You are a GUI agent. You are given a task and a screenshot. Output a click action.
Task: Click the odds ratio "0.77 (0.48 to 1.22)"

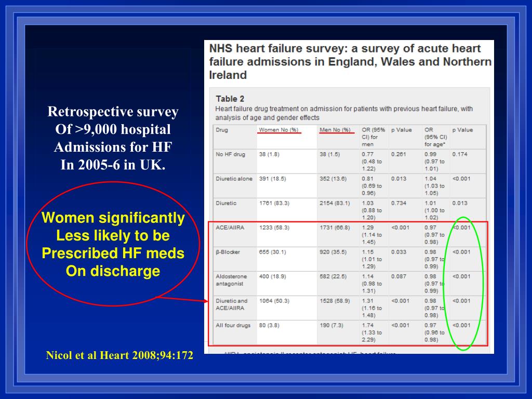coord(372,162)
